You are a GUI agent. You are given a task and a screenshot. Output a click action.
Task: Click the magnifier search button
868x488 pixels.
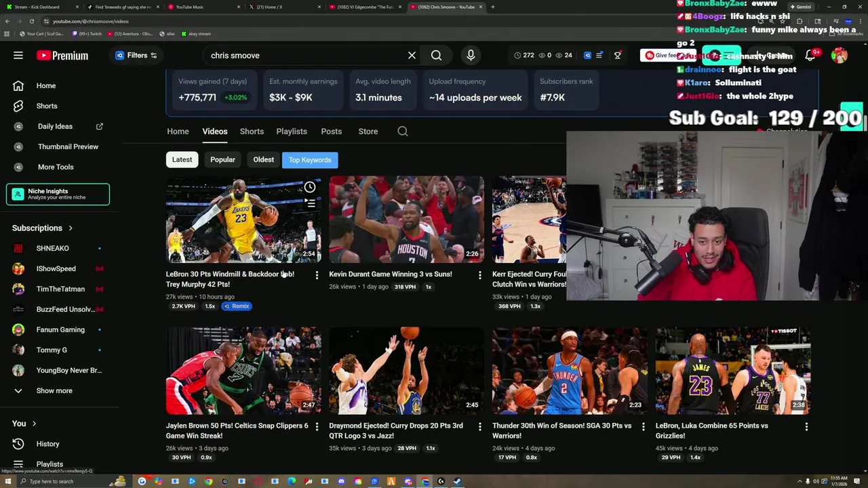437,56
